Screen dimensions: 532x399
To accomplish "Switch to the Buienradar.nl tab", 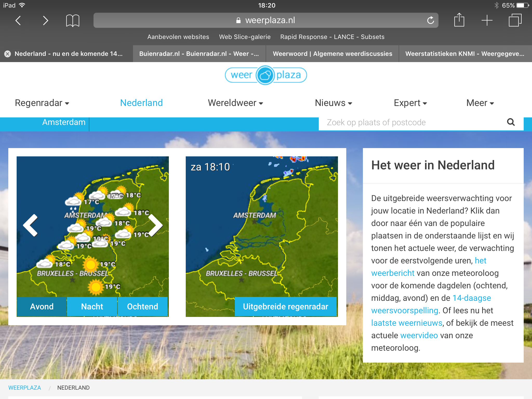I will point(199,54).
